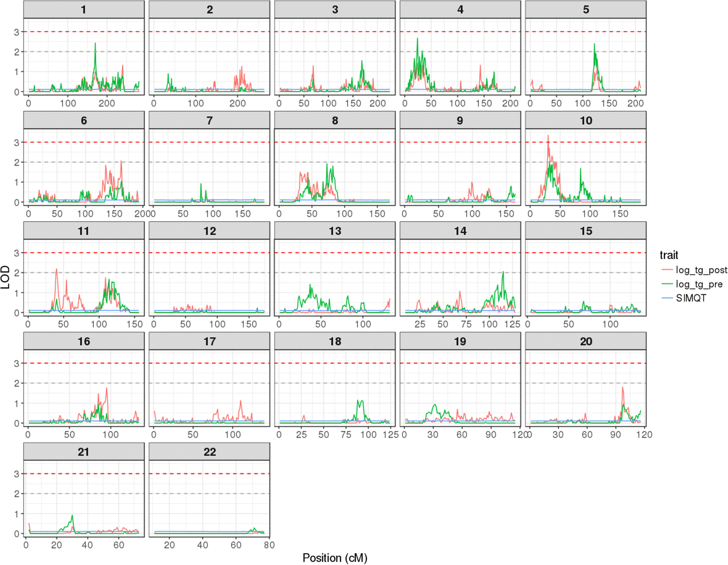
Task: Click the chromosome 13 panel header
Action: click(x=335, y=230)
